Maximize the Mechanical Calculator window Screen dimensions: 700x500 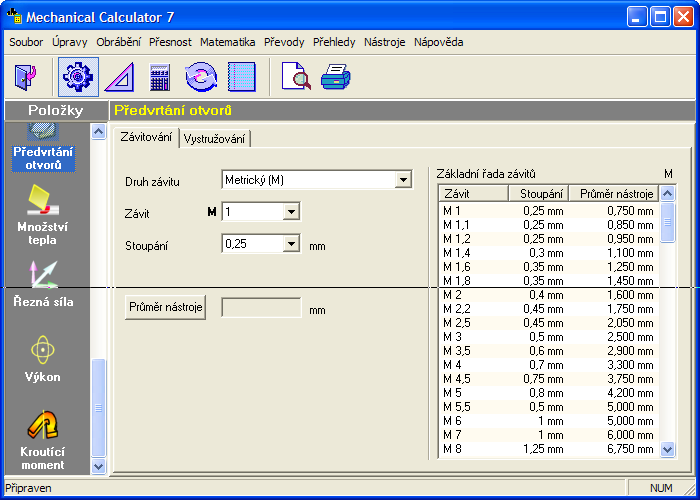tap(660, 17)
